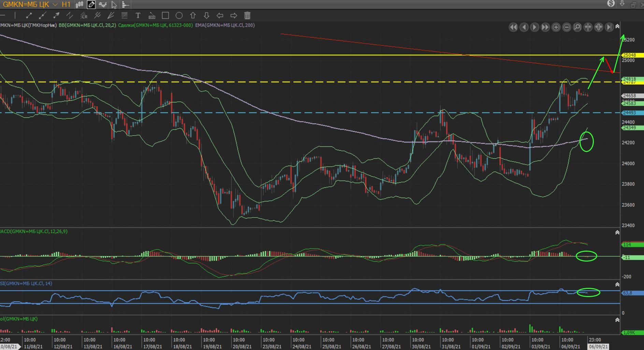
Task: Click the 24583 middle Bollinger band tag
Action: tap(632, 103)
